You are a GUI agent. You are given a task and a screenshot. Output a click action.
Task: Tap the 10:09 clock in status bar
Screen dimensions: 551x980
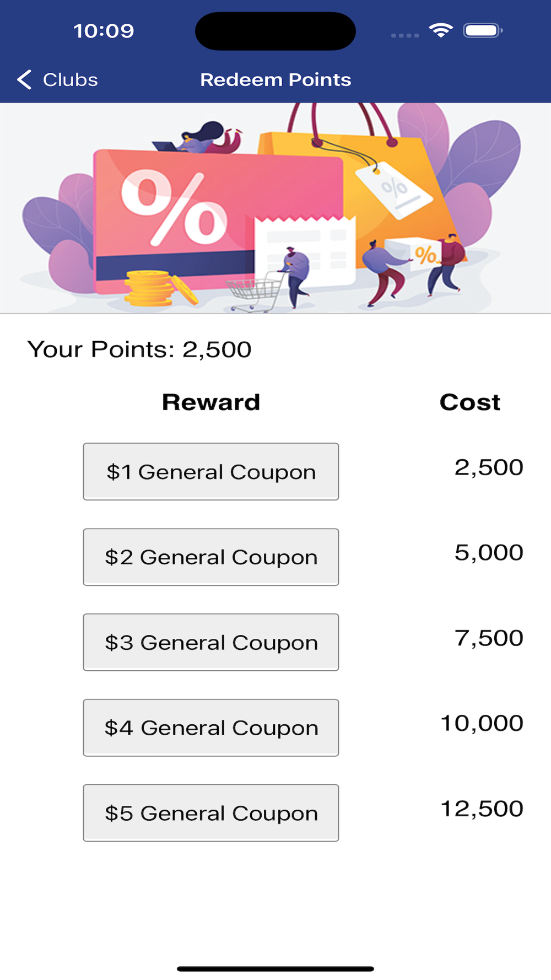tap(104, 31)
